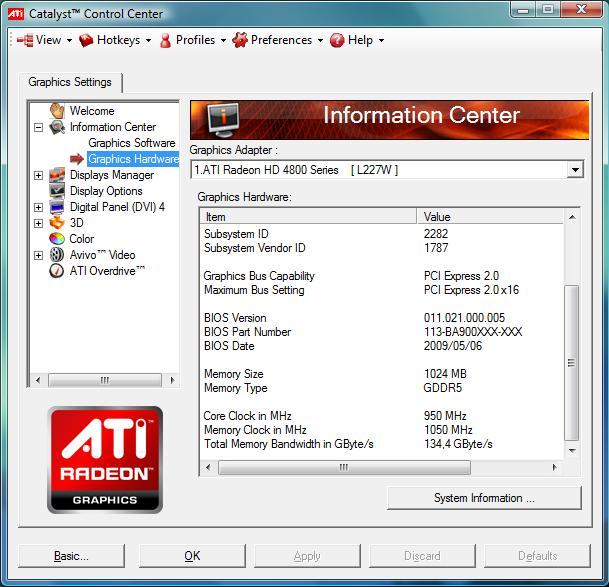
Task: Click the Basic... button
Action: [x=71, y=556]
